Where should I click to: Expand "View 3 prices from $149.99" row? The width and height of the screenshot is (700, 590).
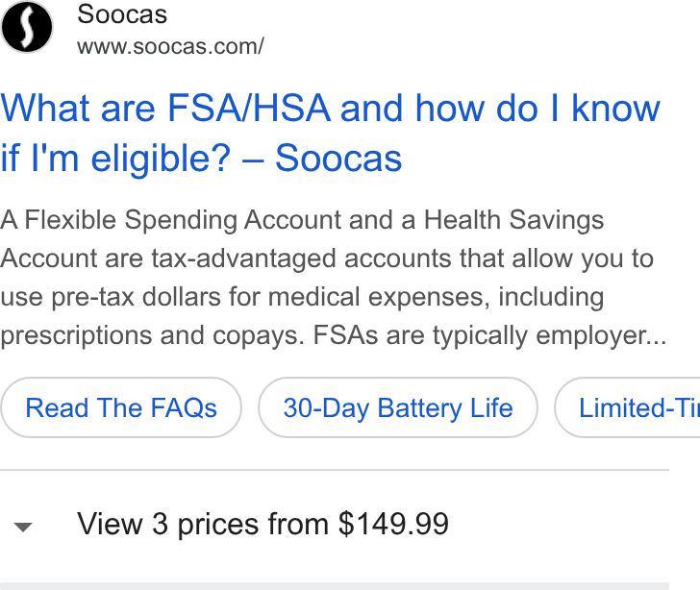click(x=335, y=524)
